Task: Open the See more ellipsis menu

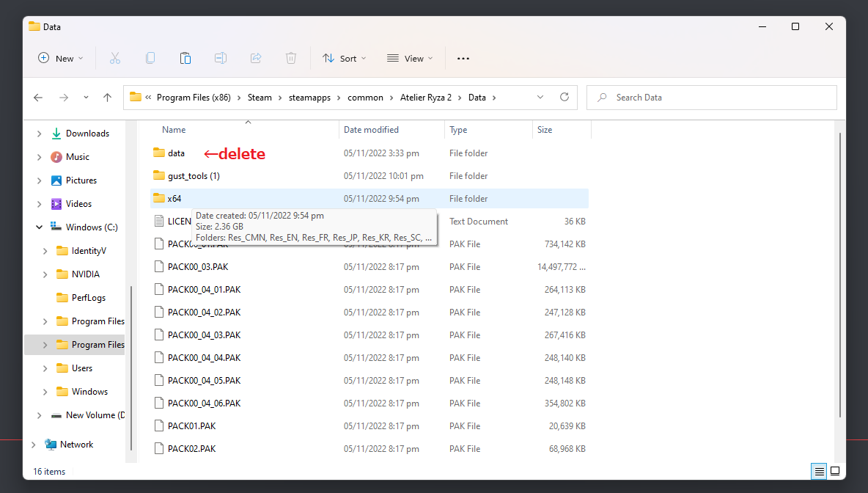Action: tap(463, 58)
